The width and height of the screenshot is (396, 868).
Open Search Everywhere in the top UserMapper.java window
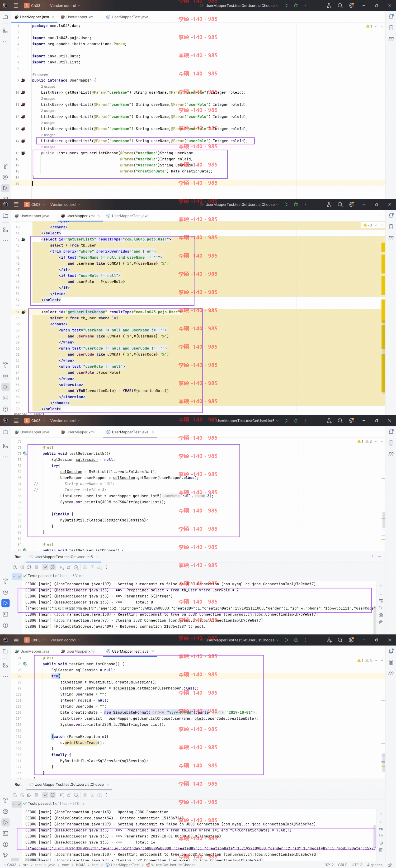coord(340,6)
